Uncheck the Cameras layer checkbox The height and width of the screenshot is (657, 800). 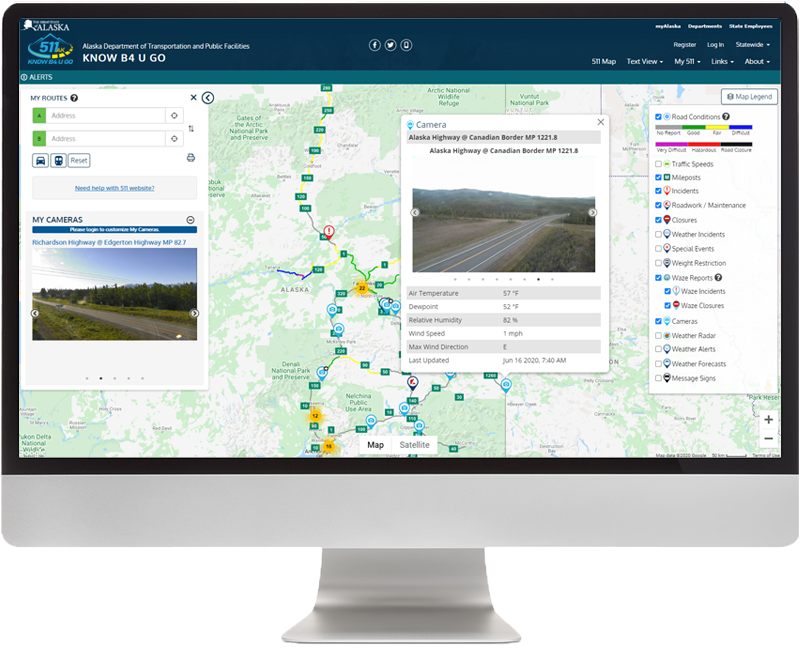point(658,321)
